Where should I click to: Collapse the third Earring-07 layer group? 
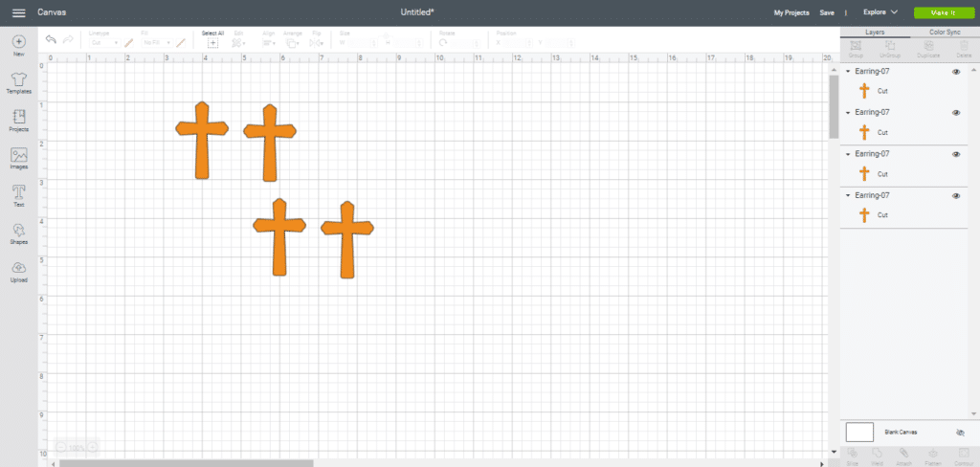(x=848, y=154)
